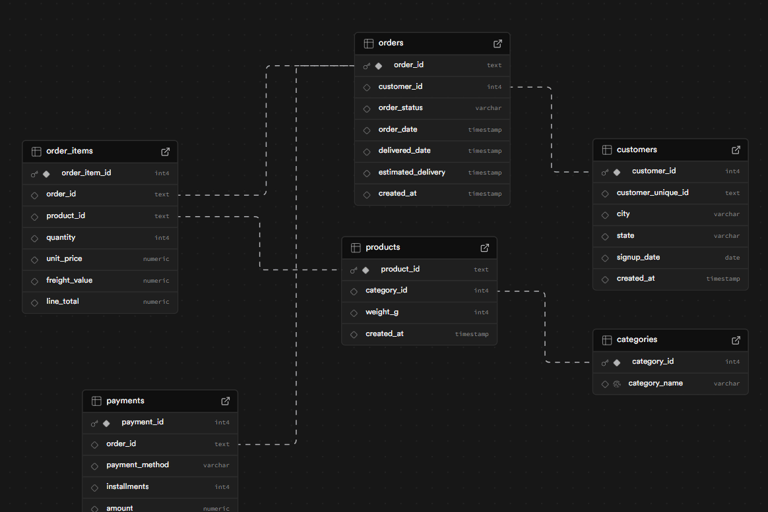Image resolution: width=768 pixels, height=512 pixels.
Task: Click estimated_delivery column in orders
Action: [x=432, y=172]
